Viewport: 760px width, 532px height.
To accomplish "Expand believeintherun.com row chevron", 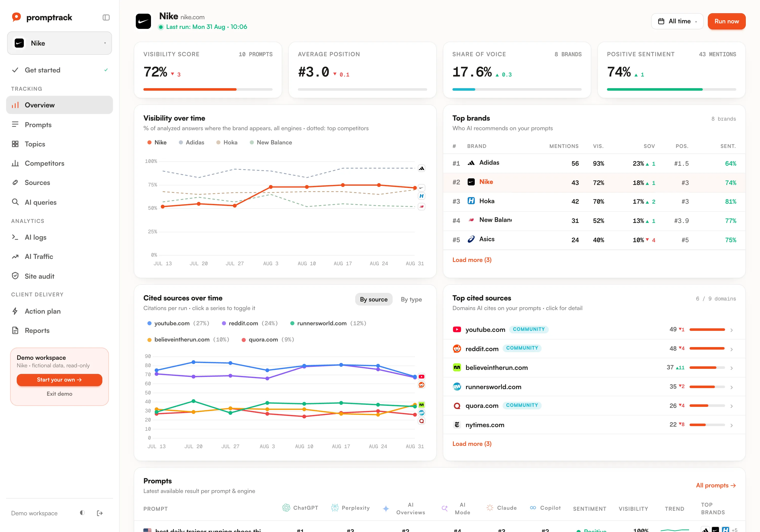I will pos(731,368).
